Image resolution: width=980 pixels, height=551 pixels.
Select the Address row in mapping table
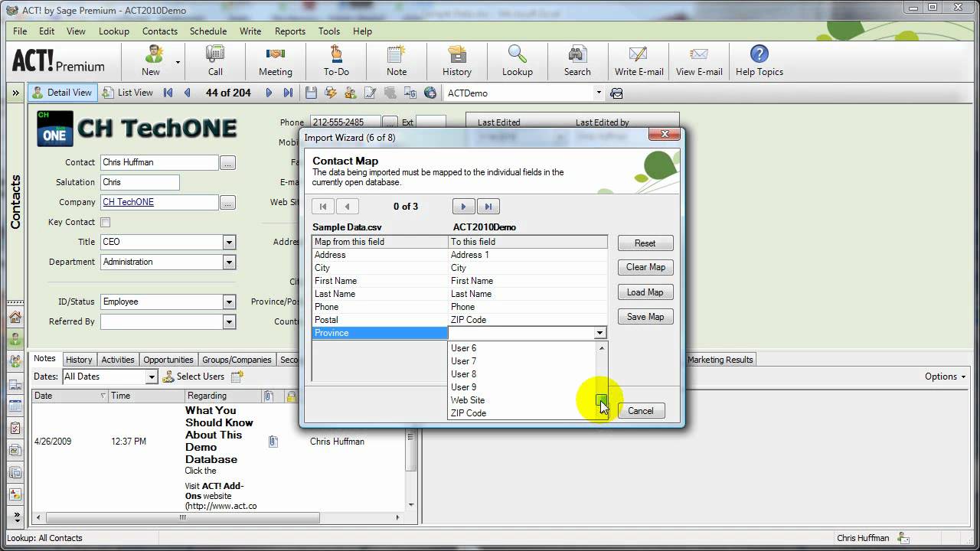coord(459,255)
